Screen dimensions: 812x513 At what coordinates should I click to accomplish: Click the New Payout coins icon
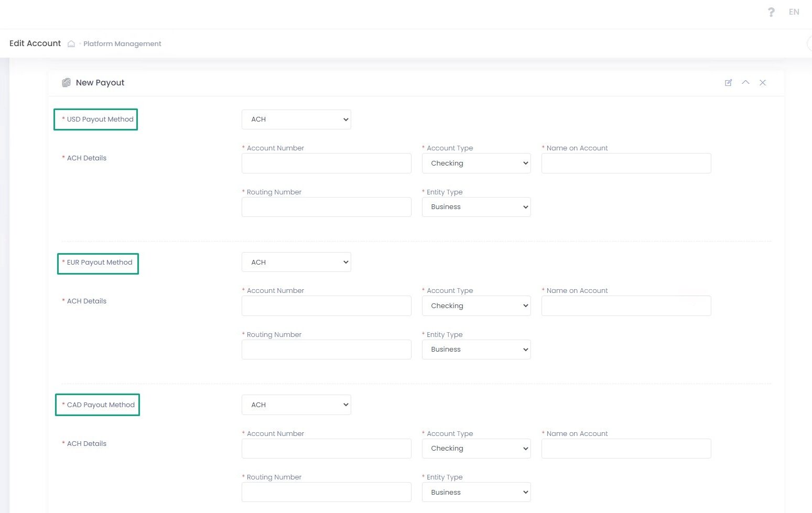pyautogui.click(x=66, y=83)
